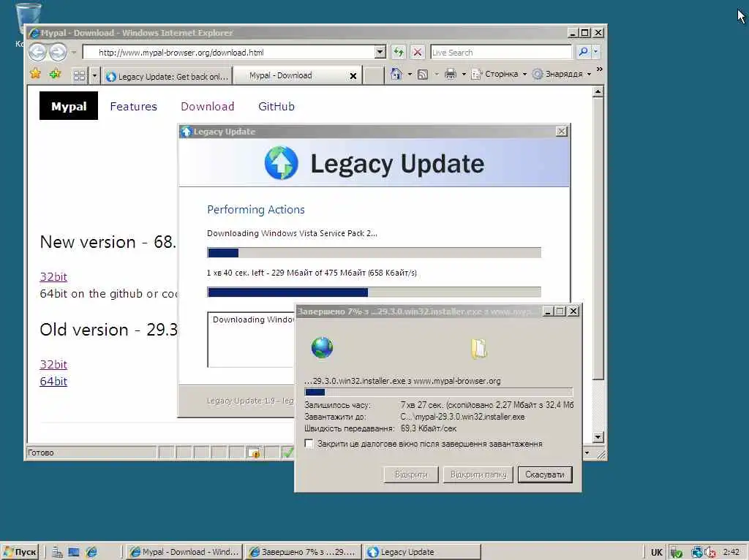Open zoom level dropdown in status bar
Screen dimensions: 749x560
pos(587,453)
